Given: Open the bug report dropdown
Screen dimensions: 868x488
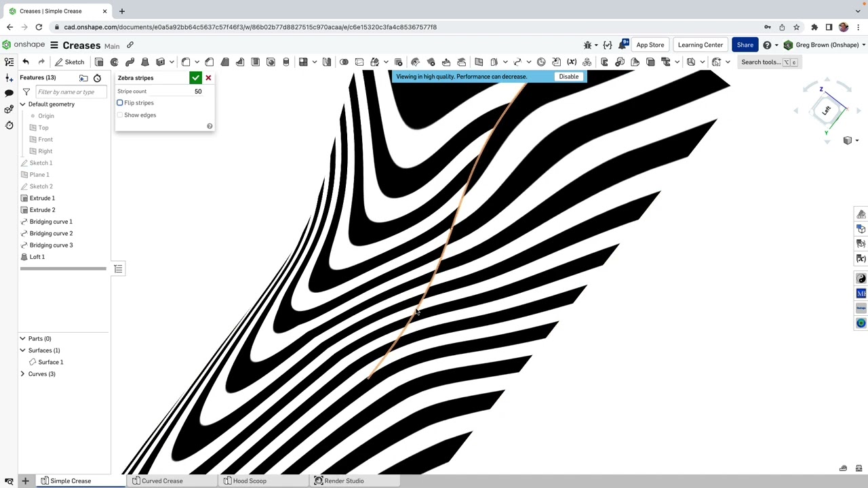Looking at the screenshot, I should point(591,45).
